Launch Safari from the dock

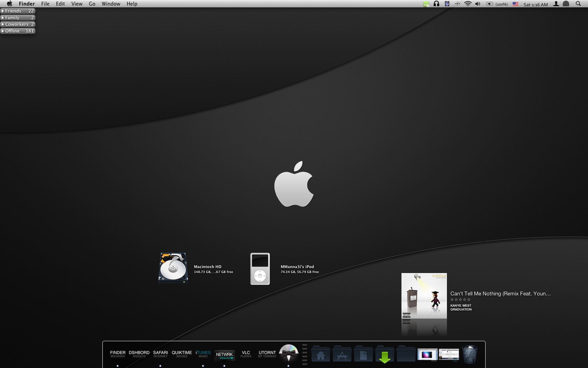click(x=160, y=354)
